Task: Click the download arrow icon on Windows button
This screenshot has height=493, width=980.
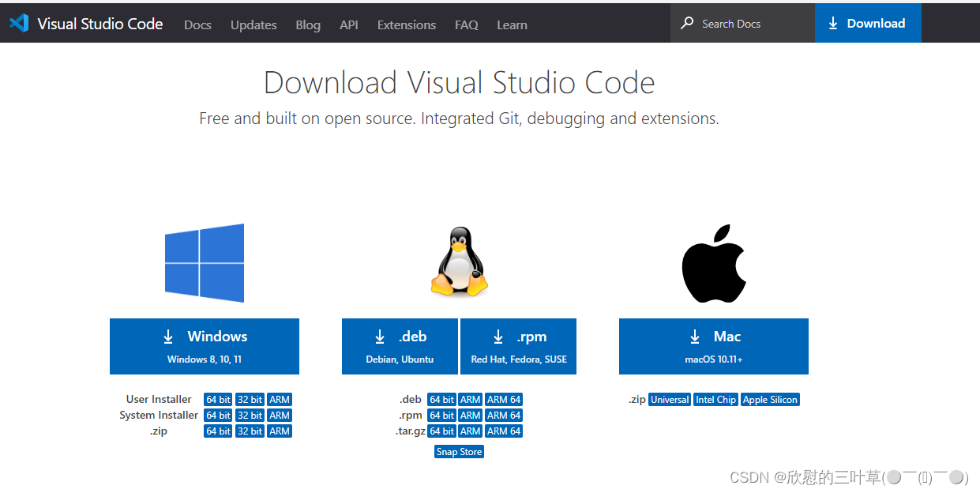Action: [168, 337]
